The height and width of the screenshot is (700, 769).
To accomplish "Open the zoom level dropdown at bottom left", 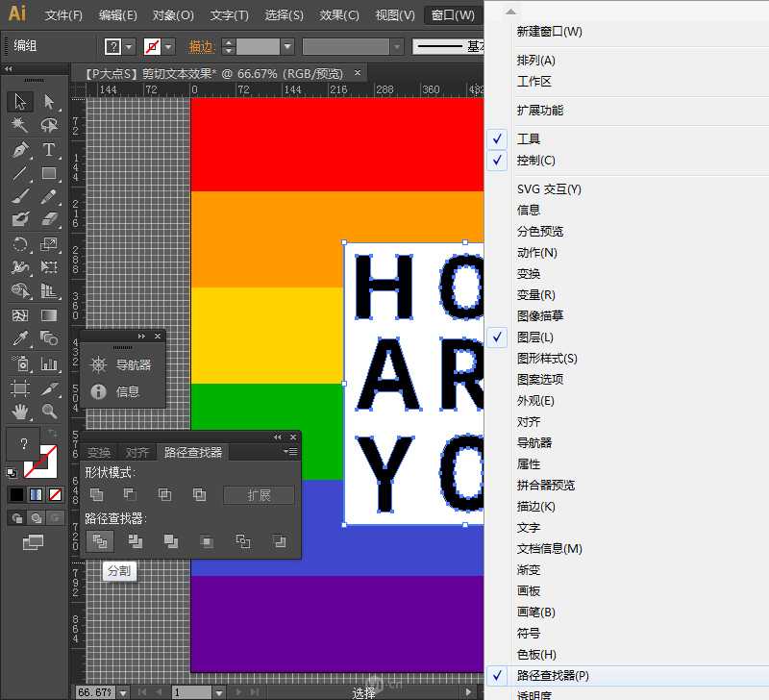I will tap(122, 692).
